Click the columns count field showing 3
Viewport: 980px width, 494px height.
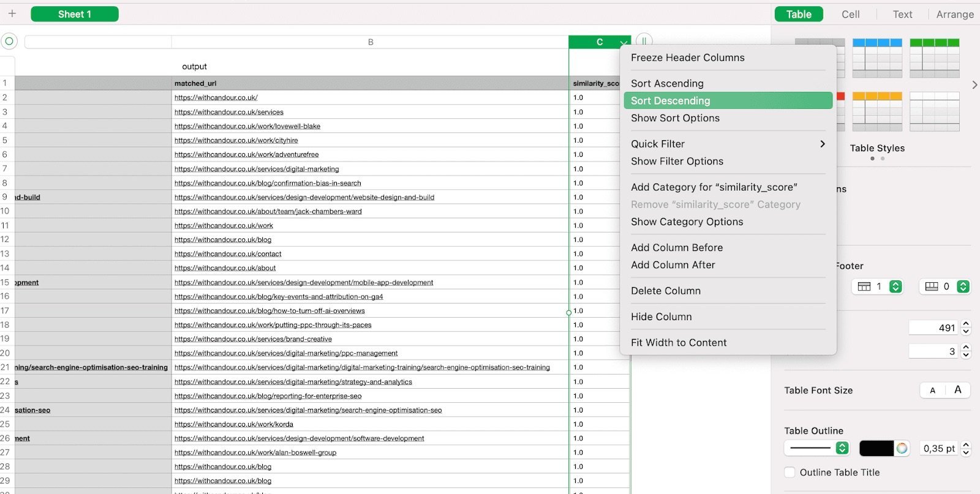934,351
